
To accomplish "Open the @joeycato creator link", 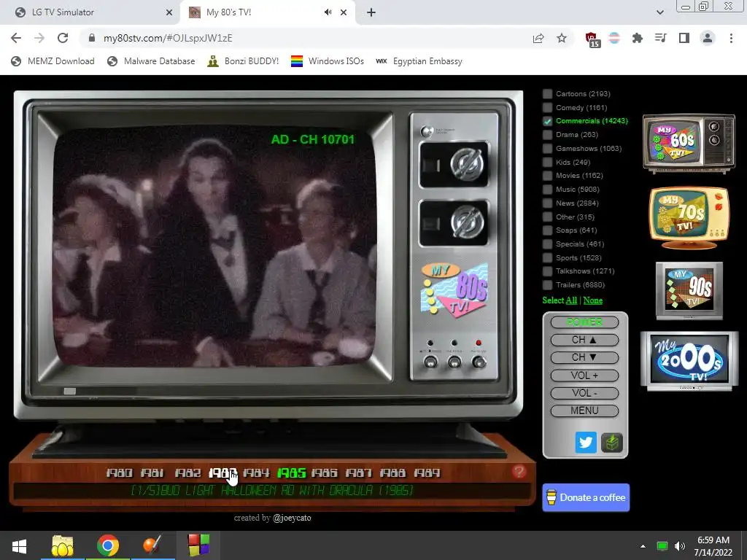I will 292,518.
